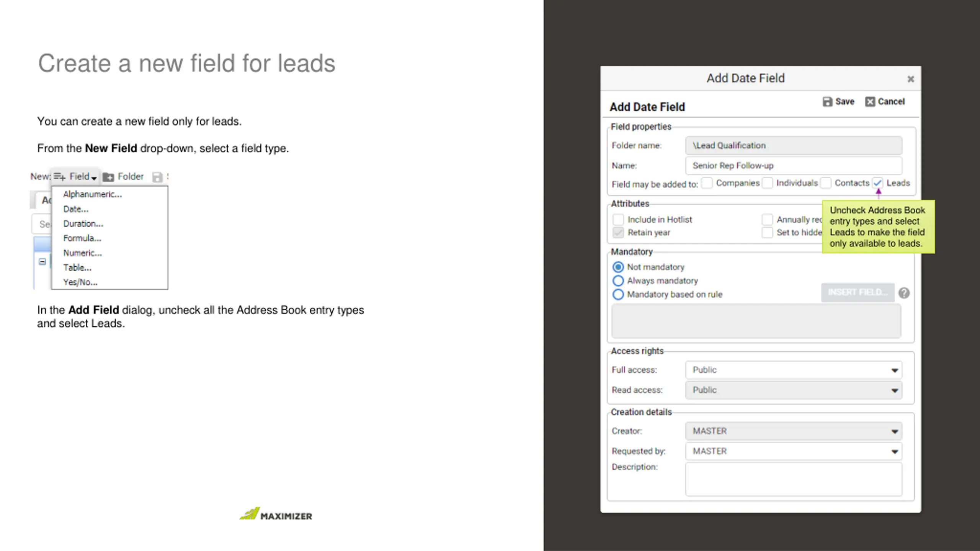Open the Full access dropdown
The image size is (980, 551).
pyautogui.click(x=794, y=370)
